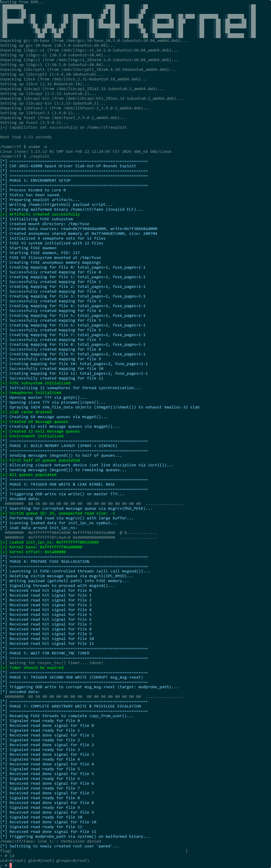
Task: Click the '/home/ctf $ ./exploit' command
Action: pyautogui.click(x=25, y=156)
